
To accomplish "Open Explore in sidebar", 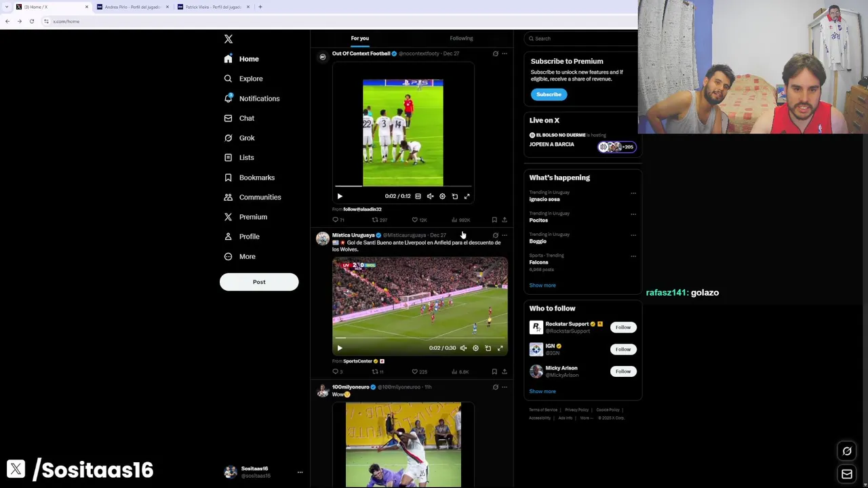I will (x=243, y=79).
